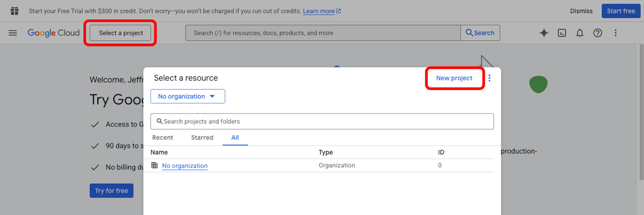Activate Cloud Shell terminal icon

click(x=562, y=34)
